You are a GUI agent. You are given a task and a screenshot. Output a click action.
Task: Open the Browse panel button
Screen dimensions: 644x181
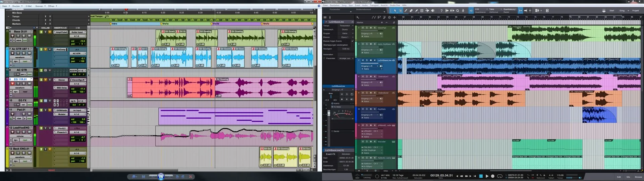[638, 177]
